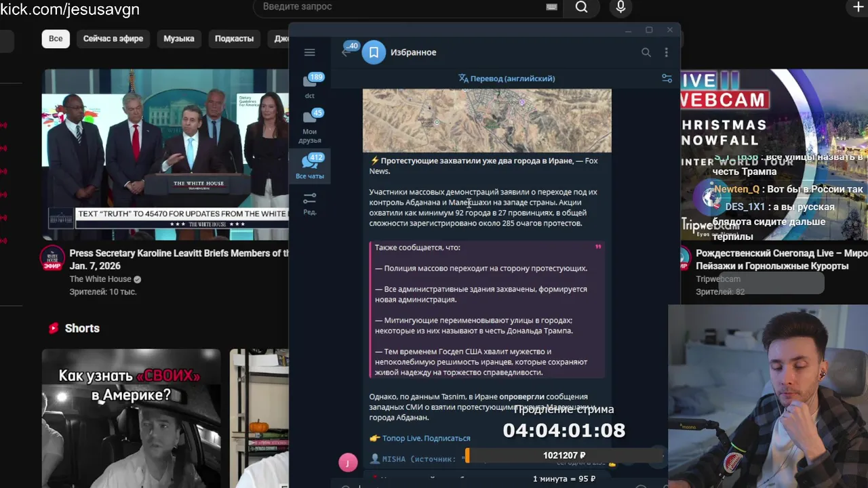868x488 pixels.
Task: Click the Shorts logo icon
Action: pyautogui.click(x=54, y=328)
